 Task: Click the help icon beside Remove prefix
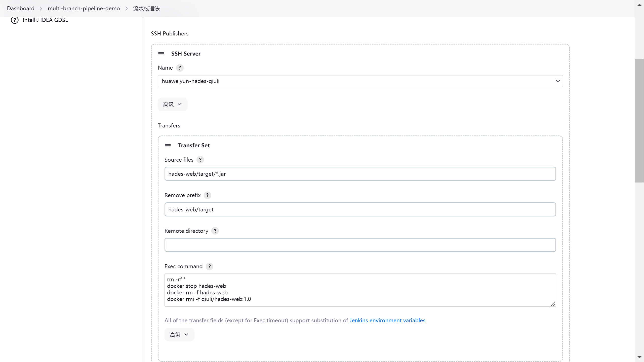pos(207,195)
